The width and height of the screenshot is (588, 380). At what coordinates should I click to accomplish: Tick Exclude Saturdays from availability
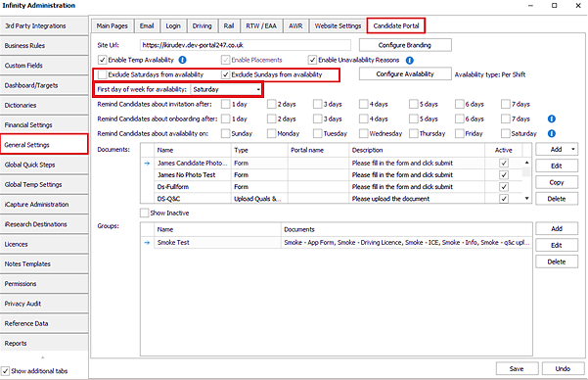point(103,74)
